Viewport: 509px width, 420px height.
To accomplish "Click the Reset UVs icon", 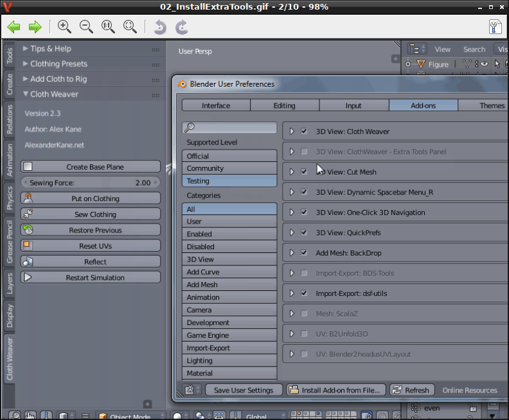I will [28, 245].
